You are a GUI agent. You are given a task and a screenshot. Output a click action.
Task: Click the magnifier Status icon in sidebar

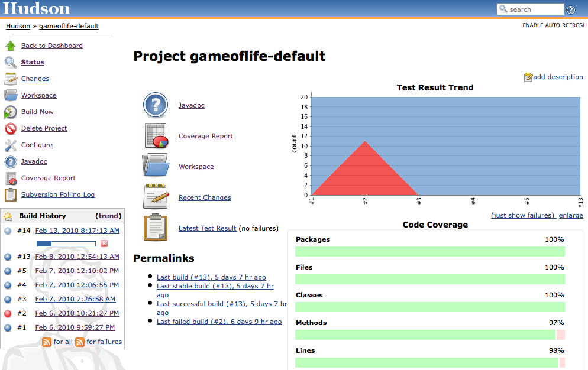11,62
